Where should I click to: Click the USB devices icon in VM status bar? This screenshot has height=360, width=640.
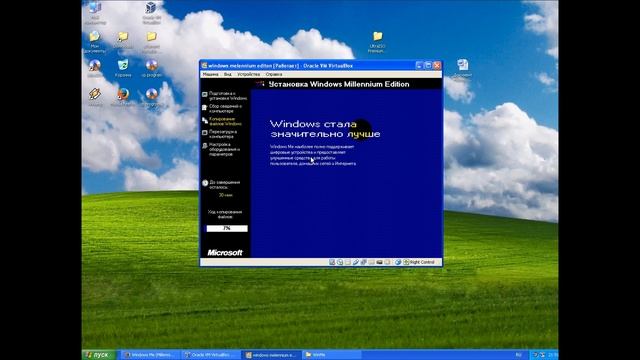[x=356, y=262]
